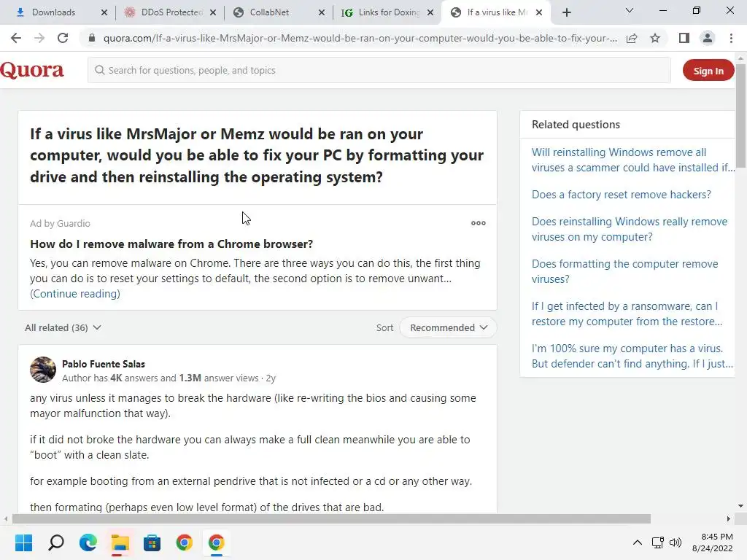Screen dimensions: 747x560
Task: Open the tab search dropdown
Action: click(x=630, y=10)
